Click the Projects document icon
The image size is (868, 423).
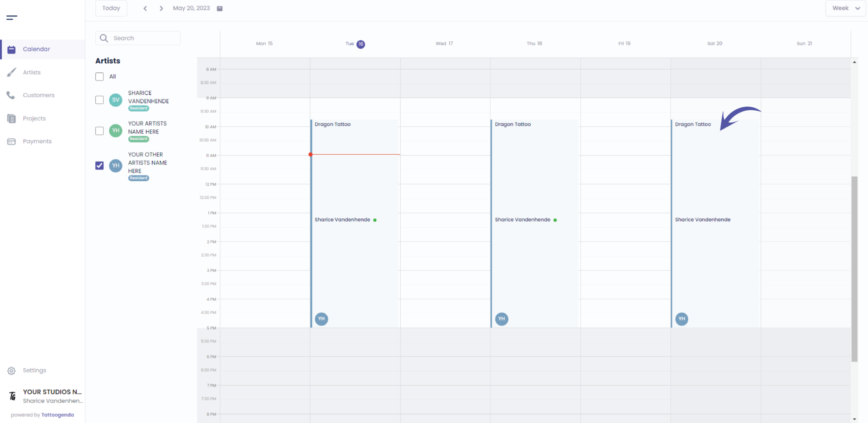pyautogui.click(x=11, y=119)
